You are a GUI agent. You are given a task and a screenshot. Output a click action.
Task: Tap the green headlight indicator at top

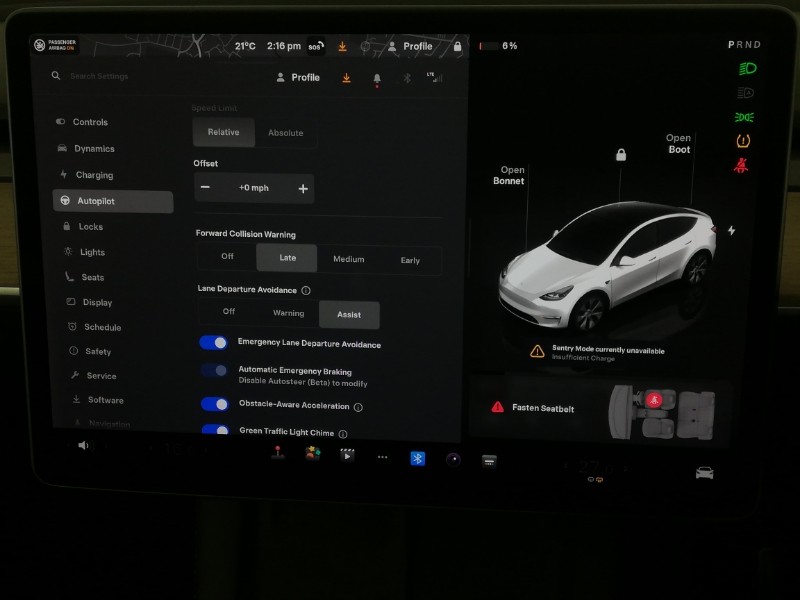747,68
